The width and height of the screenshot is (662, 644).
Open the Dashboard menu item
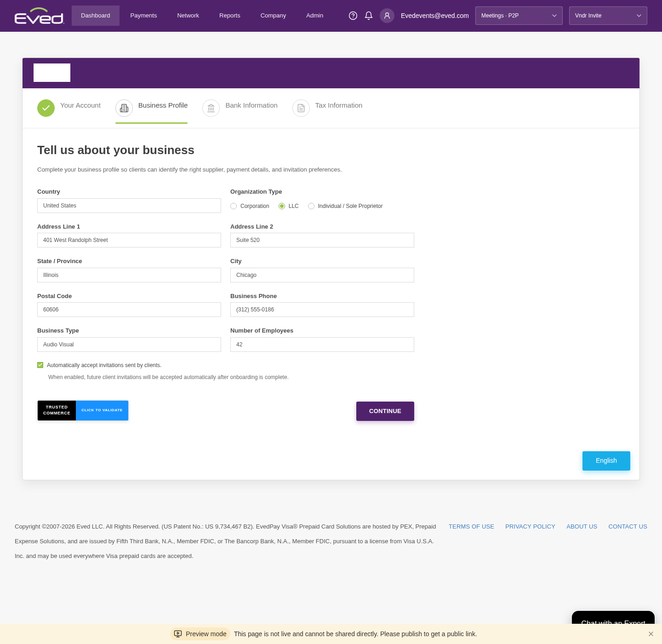point(96,16)
